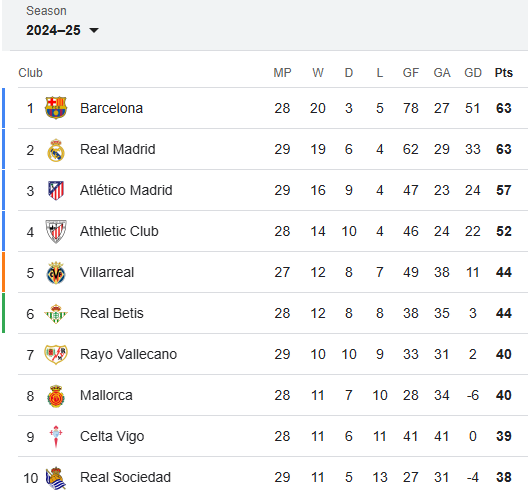The image size is (528, 493).
Task: Select the Mallorca team name
Action: click(x=106, y=395)
